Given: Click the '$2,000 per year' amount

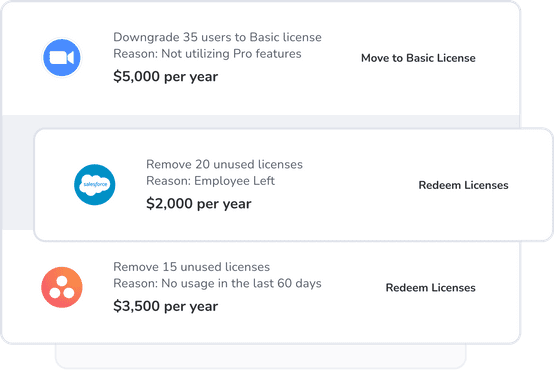Looking at the screenshot, I should (x=199, y=204).
